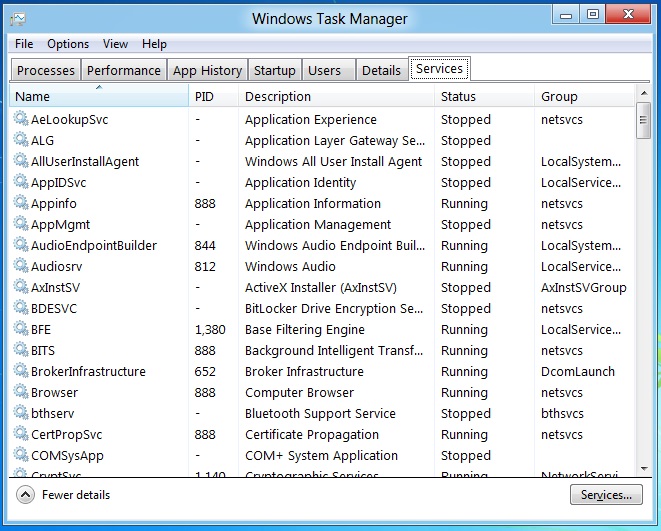The height and width of the screenshot is (531, 661).
Task: Click the Task Manager title bar icon
Action: [18, 19]
